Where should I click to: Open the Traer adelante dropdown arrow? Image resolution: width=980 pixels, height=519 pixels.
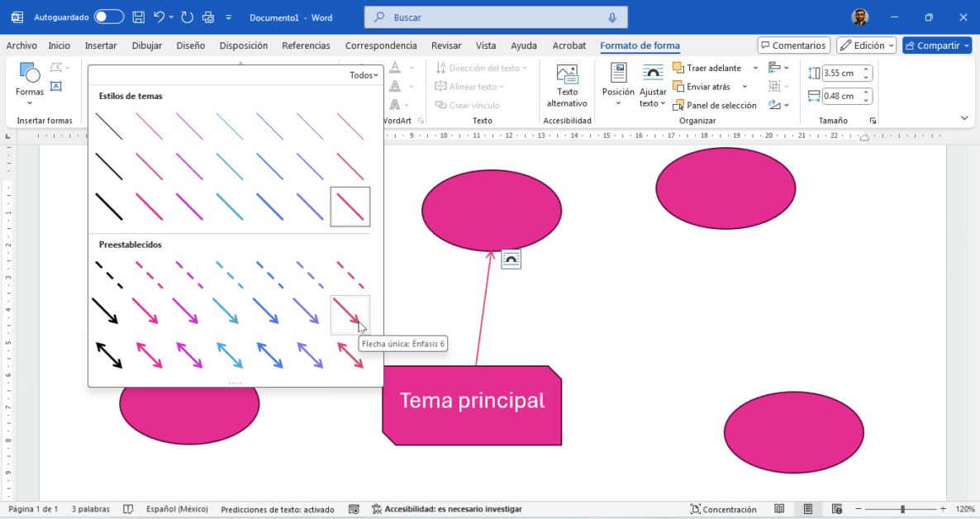755,68
